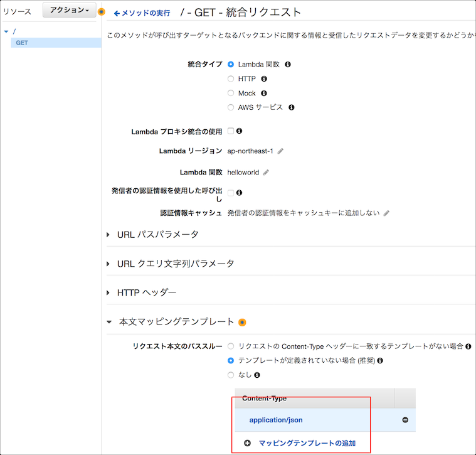This screenshot has height=455, width=476.
Task: Enable Lambda プロキシ統合の使用 checkbox
Action: click(x=231, y=131)
